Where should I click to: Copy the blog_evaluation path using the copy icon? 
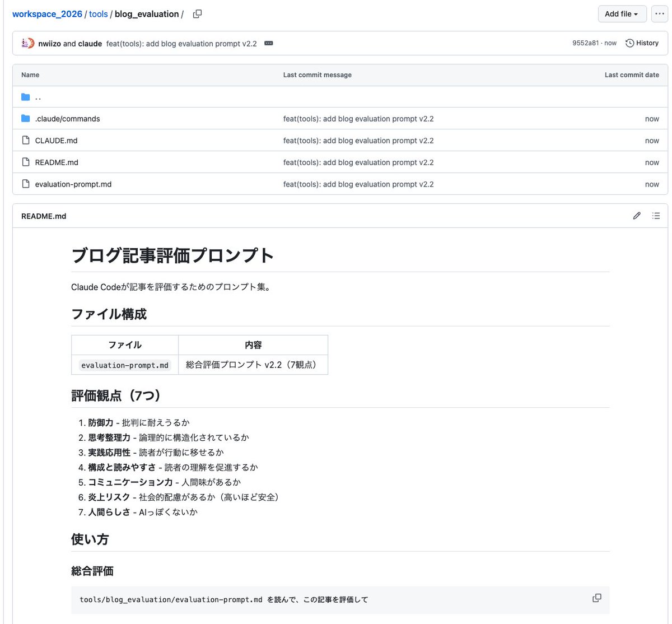(197, 13)
